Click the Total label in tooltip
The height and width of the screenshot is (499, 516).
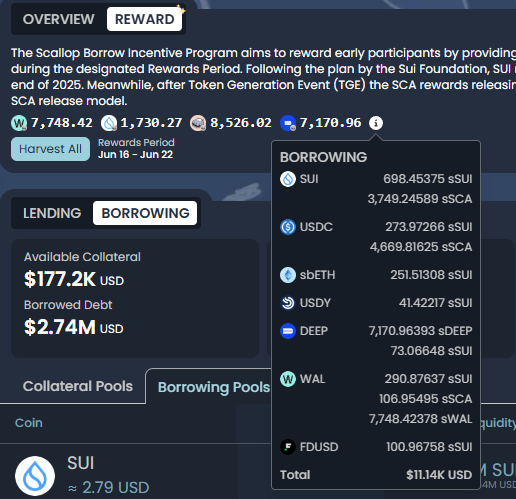coord(295,475)
